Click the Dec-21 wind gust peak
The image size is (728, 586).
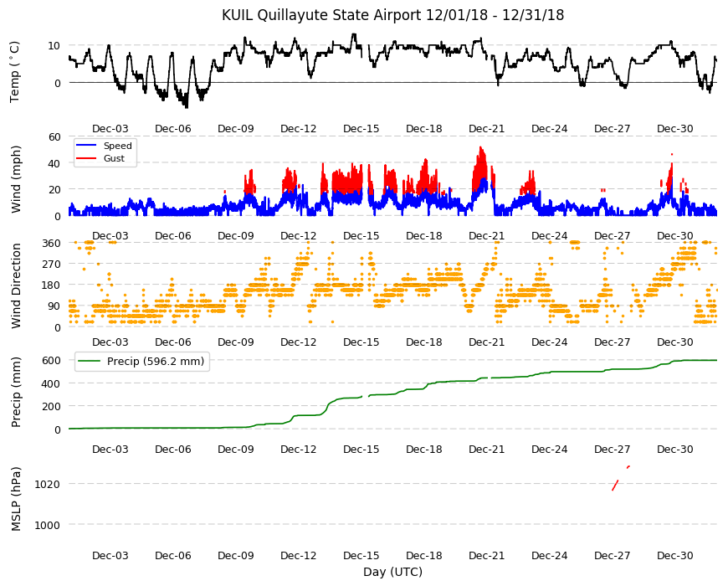(x=481, y=148)
